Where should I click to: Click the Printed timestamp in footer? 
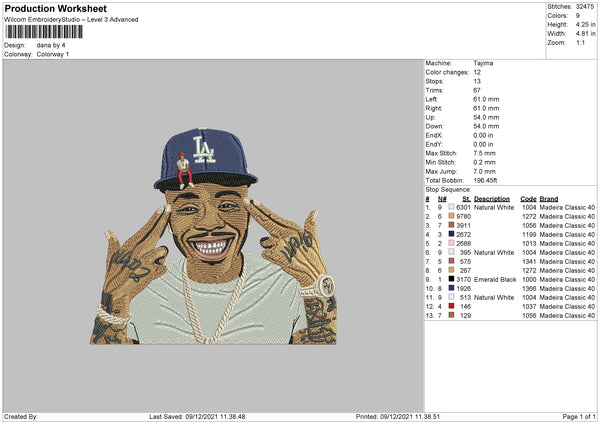pos(398,416)
